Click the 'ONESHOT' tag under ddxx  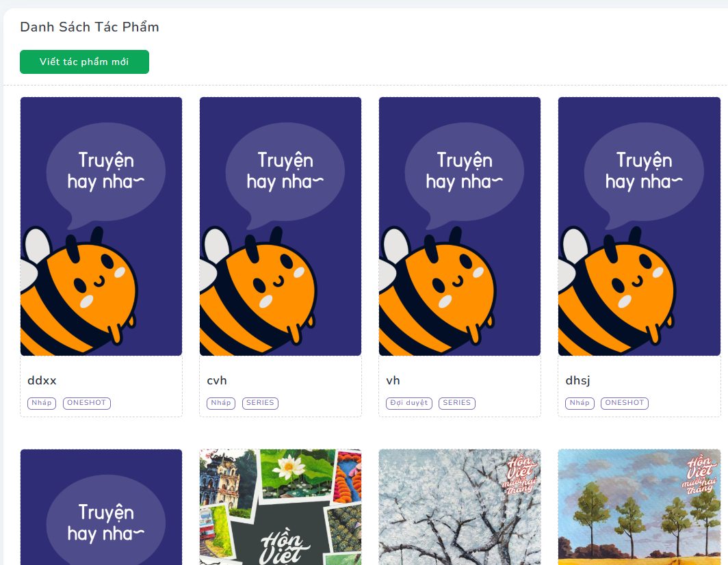87,403
